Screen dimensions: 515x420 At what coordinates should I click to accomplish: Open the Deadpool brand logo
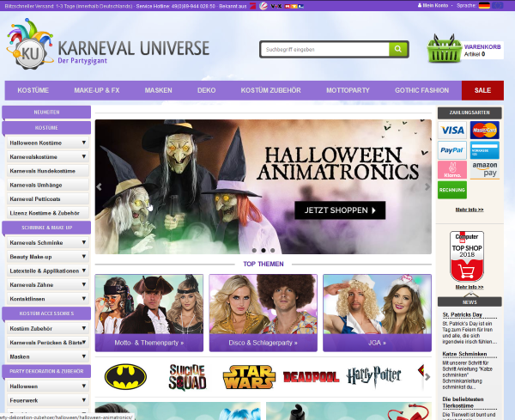point(311,377)
